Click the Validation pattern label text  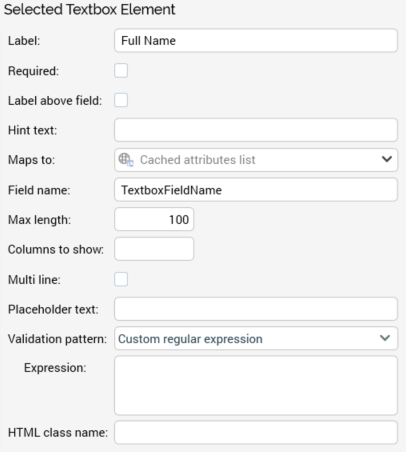[57, 339]
